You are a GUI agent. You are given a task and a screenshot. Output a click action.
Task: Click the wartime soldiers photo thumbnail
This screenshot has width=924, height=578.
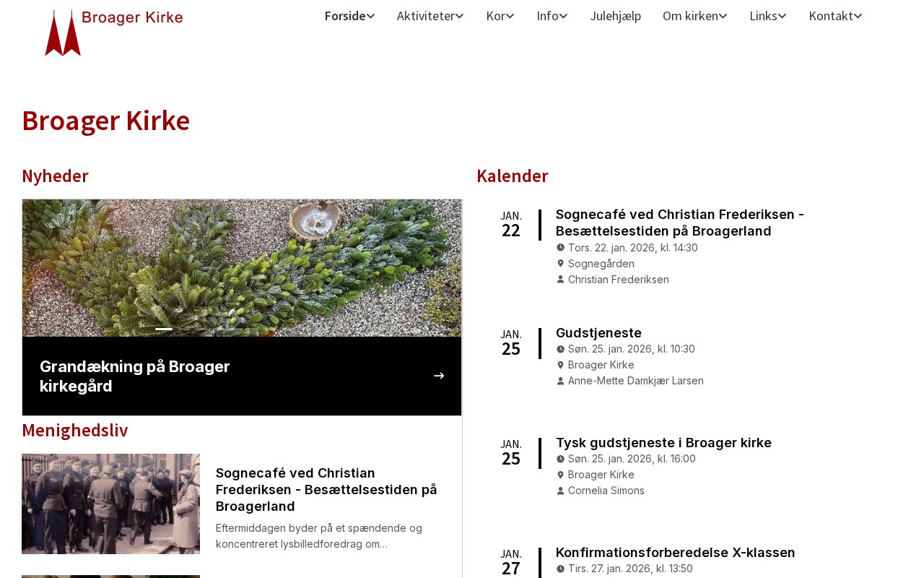coord(110,504)
